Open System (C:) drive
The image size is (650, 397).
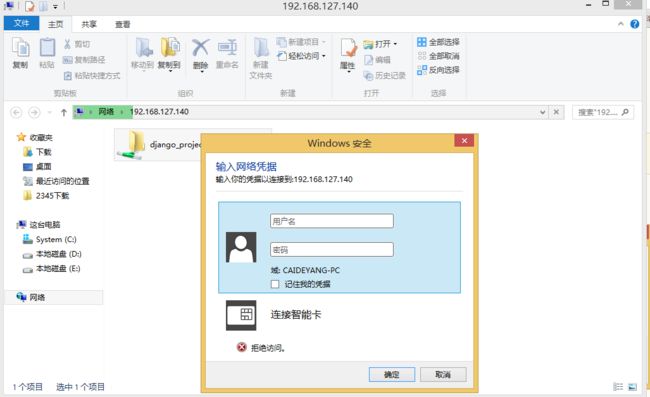coord(49,240)
